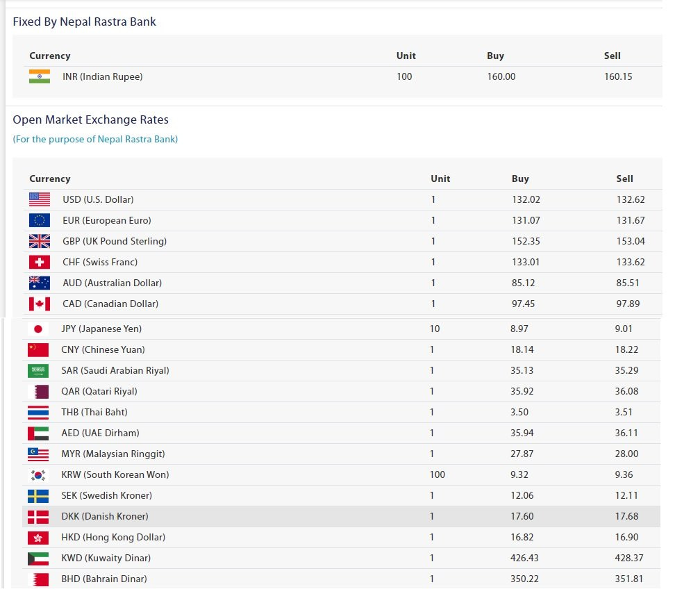Click the KRW unit value 100
Screen dimensions: 700x596
(437, 475)
